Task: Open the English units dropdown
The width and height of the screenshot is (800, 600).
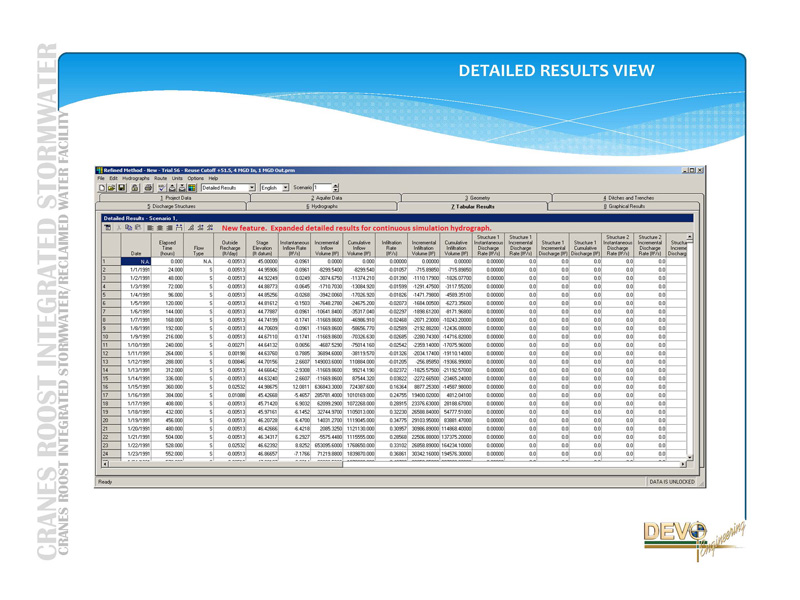Action: [x=286, y=187]
